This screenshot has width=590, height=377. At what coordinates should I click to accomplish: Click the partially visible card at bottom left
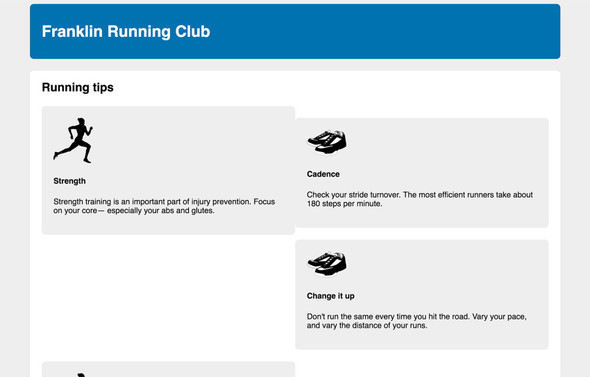click(168, 369)
